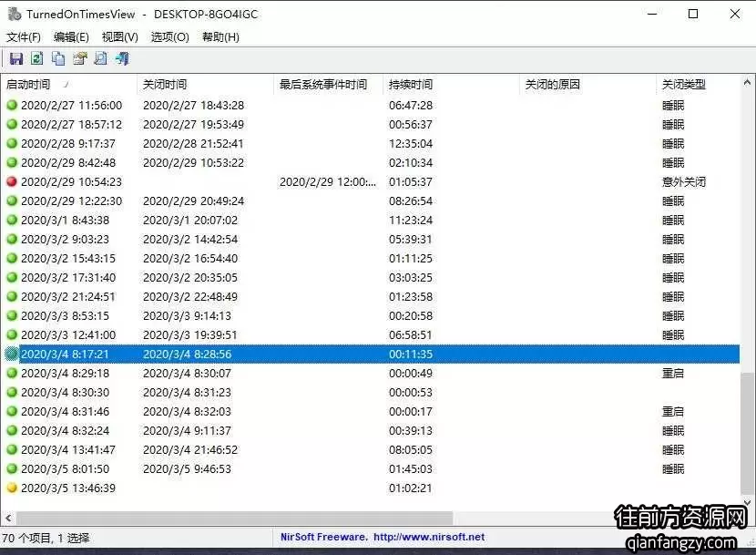
Task: Select the row starting 2020/3/2 9:03:23
Action: tap(370, 239)
